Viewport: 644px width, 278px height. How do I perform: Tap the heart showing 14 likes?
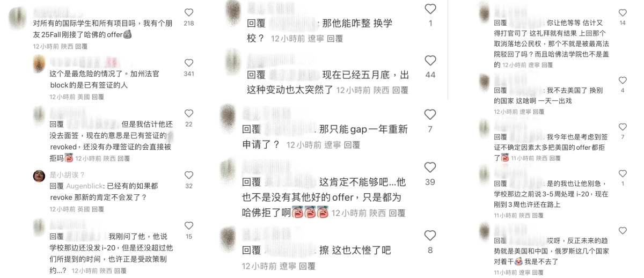pyautogui.click(x=623, y=13)
